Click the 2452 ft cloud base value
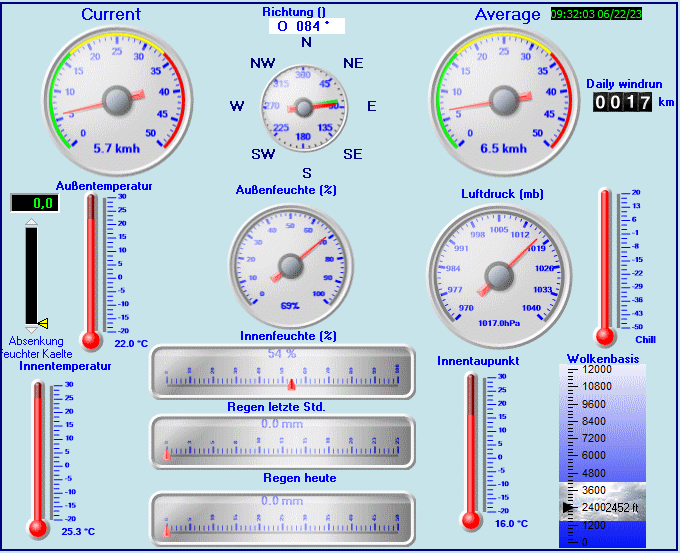 [623, 507]
